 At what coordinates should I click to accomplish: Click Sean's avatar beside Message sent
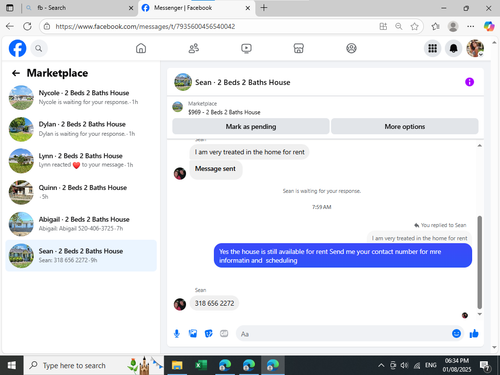point(180,173)
